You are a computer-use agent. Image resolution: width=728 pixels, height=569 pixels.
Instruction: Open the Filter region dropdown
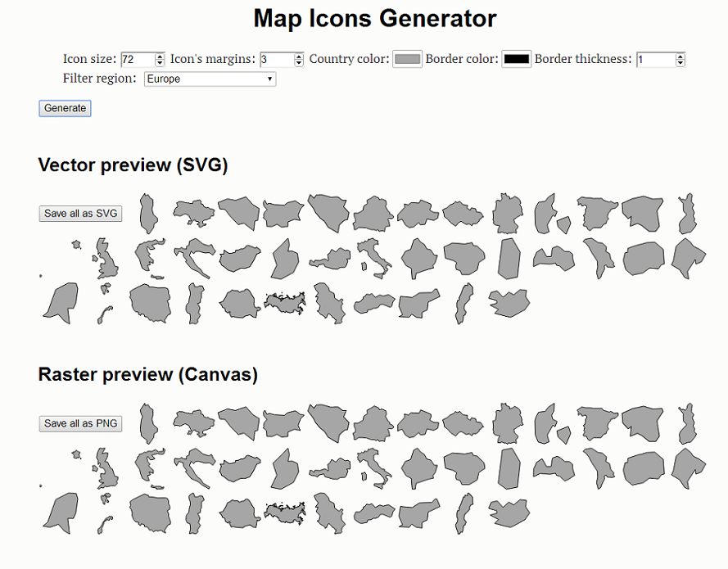(x=210, y=79)
